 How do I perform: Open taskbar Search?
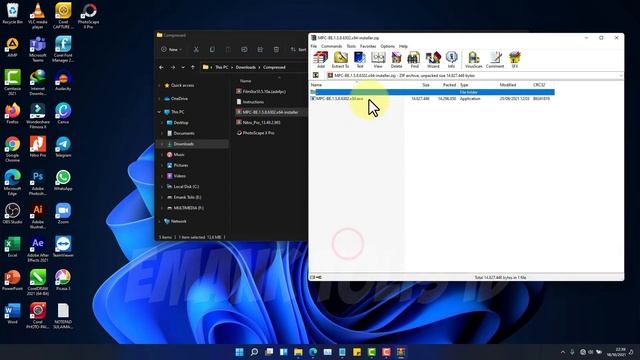[x=254, y=352]
